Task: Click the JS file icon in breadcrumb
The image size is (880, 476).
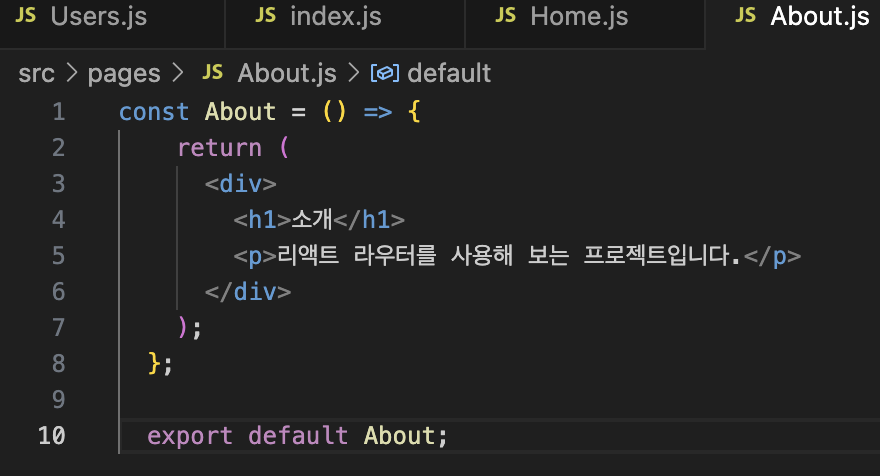Action: point(213,72)
